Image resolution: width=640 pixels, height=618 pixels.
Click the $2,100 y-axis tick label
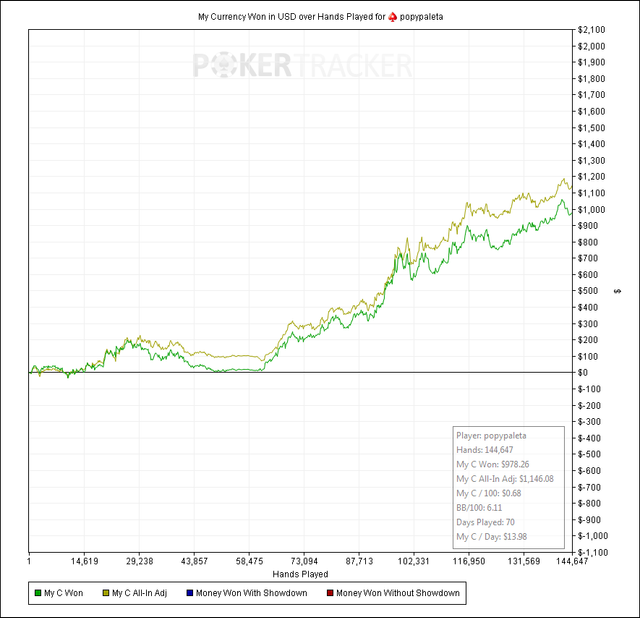coord(591,30)
